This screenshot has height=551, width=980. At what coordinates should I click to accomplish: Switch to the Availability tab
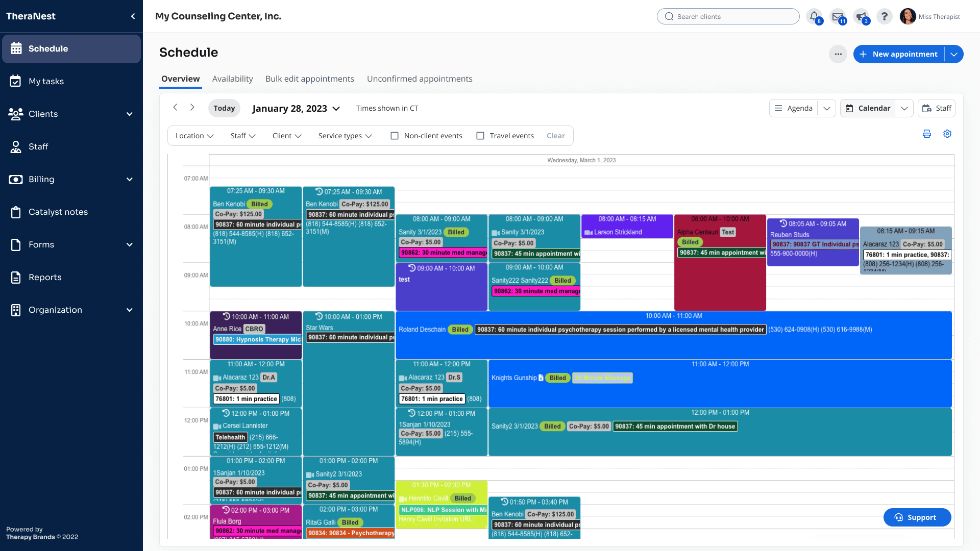pos(233,79)
